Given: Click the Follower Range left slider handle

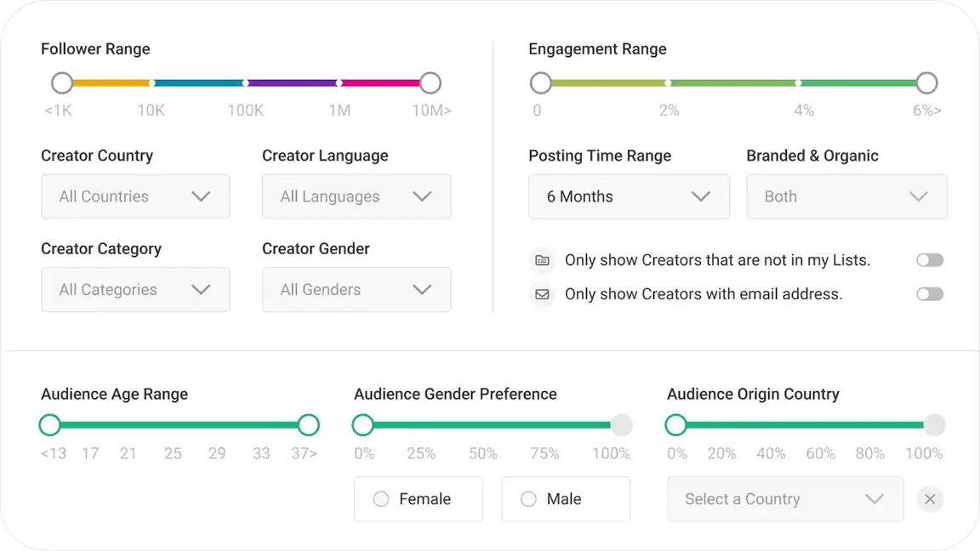Looking at the screenshot, I should (x=62, y=83).
